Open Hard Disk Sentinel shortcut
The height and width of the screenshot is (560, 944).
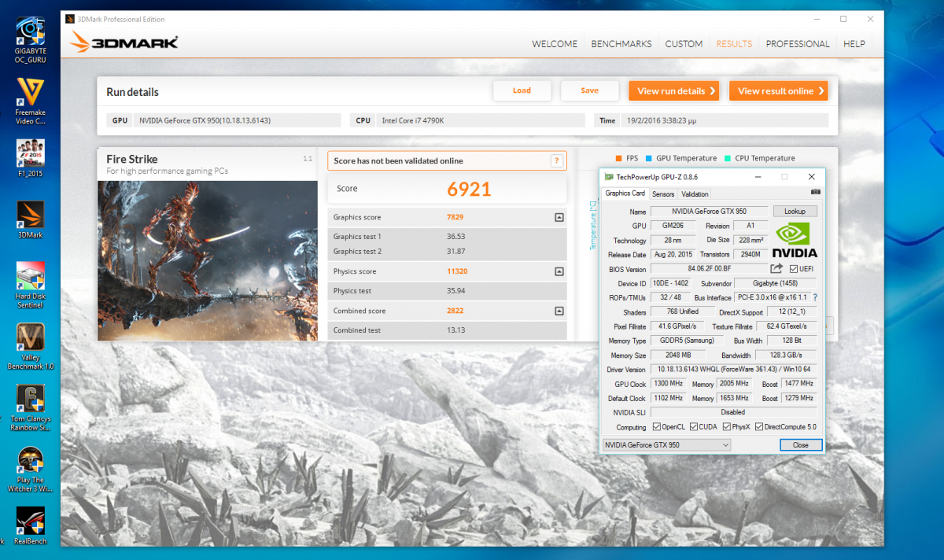31,285
